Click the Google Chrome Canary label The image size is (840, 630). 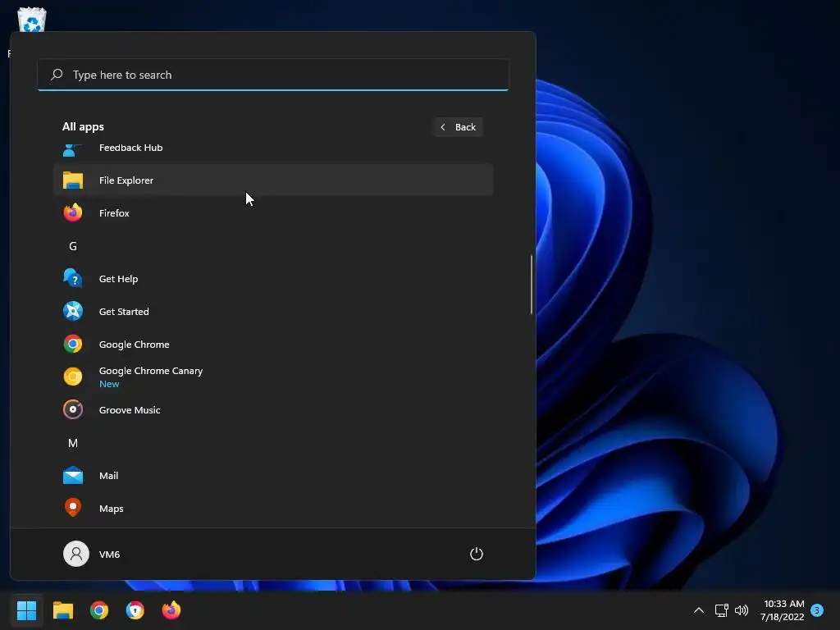point(151,371)
